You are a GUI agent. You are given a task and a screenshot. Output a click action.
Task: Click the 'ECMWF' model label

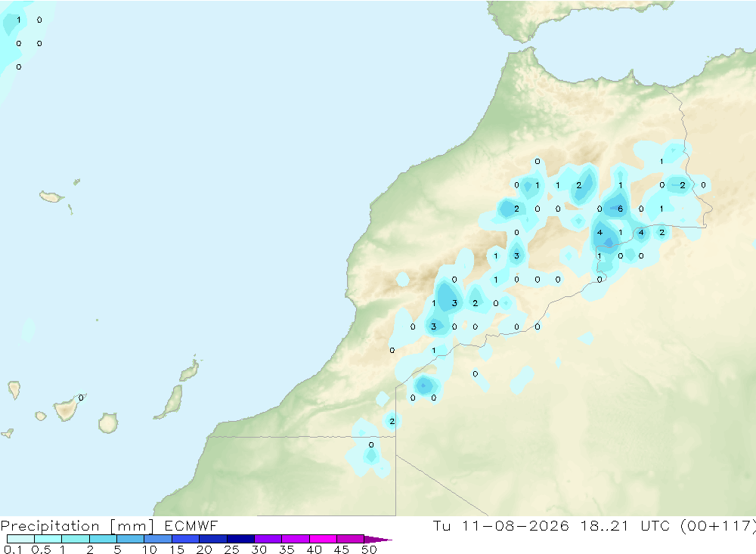pyautogui.click(x=191, y=525)
